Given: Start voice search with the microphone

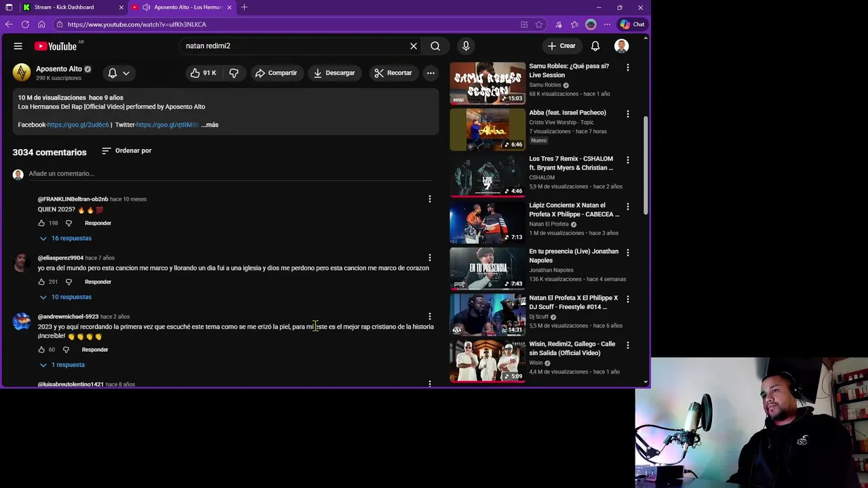Looking at the screenshot, I should [466, 46].
